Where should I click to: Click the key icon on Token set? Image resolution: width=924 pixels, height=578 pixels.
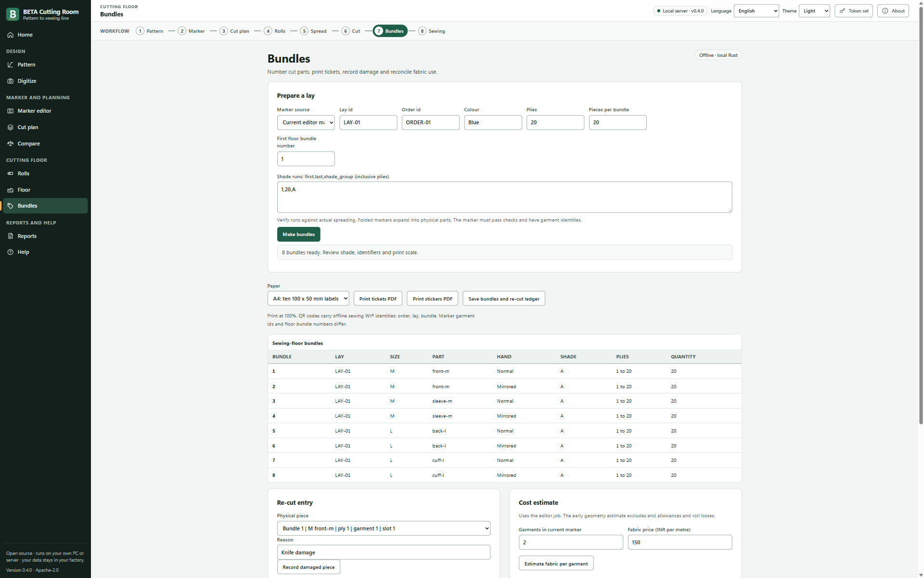tap(843, 11)
